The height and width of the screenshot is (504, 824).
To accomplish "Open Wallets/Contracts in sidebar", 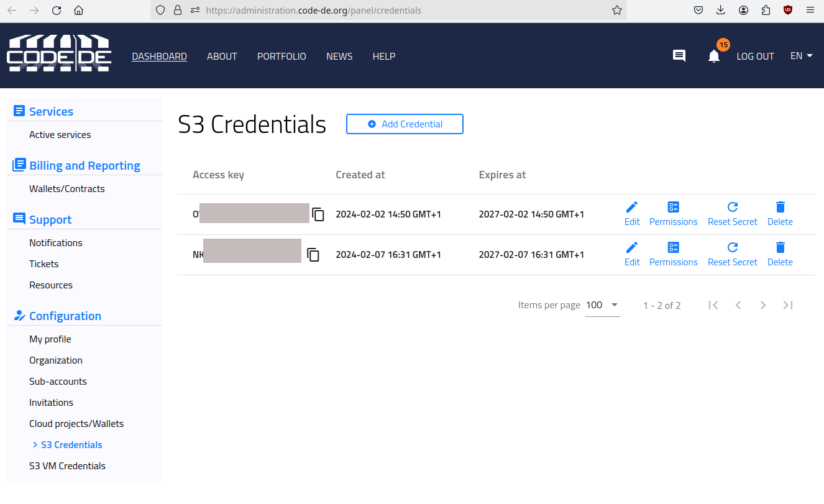I will pos(67,189).
